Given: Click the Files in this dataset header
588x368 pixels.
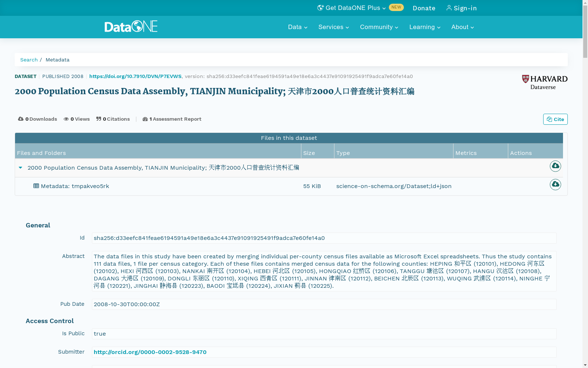Looking at the screenshot, I should pyautogui.click(x=289, y=138).
